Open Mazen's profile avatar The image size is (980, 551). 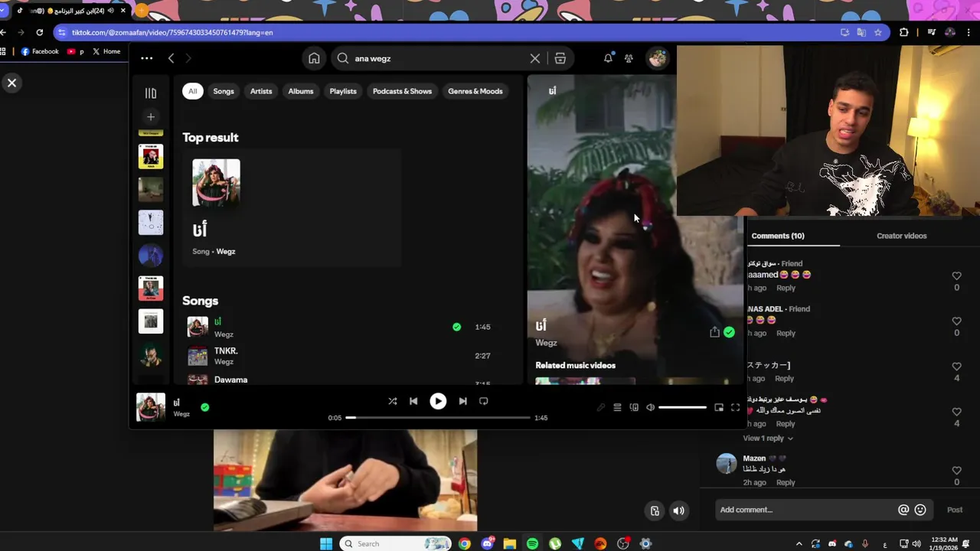tap(726, 464)
